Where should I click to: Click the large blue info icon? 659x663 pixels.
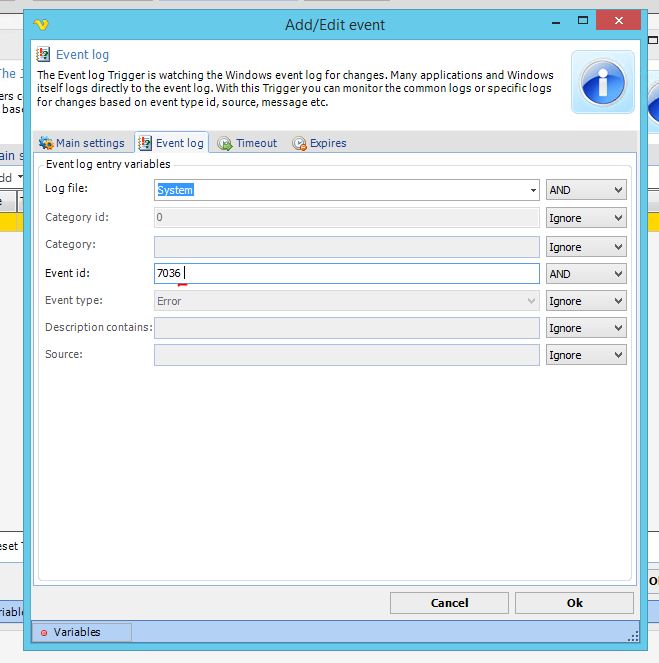tap(603, 82)
